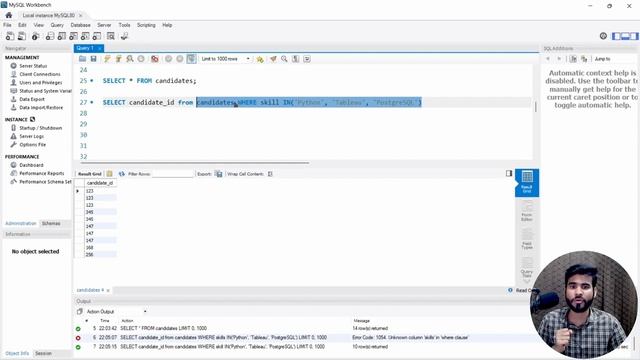This screenshot has width=640, height=360.
Task: Create new stored procedure icon
Action: pyautogui.click(x=85, y=36)
